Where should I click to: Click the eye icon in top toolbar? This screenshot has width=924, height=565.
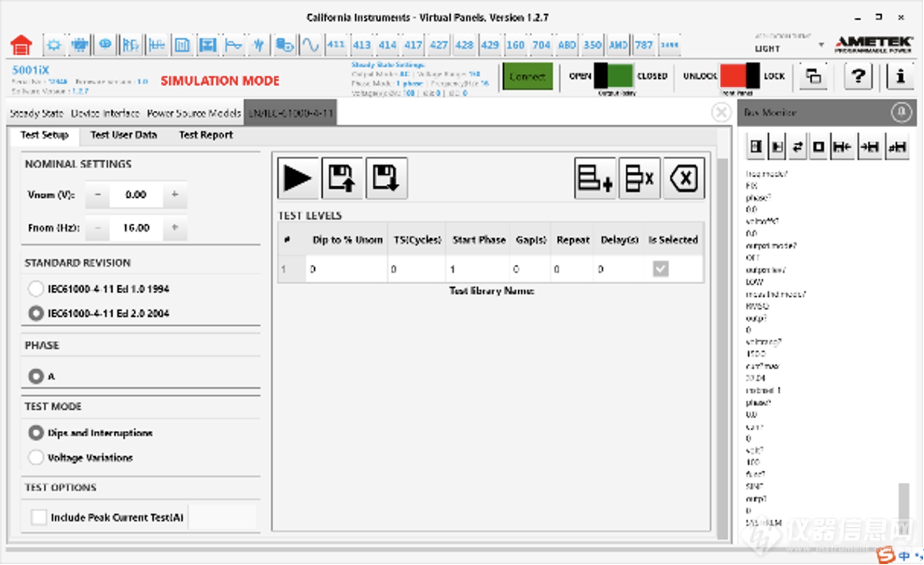(x=105, y=45)
